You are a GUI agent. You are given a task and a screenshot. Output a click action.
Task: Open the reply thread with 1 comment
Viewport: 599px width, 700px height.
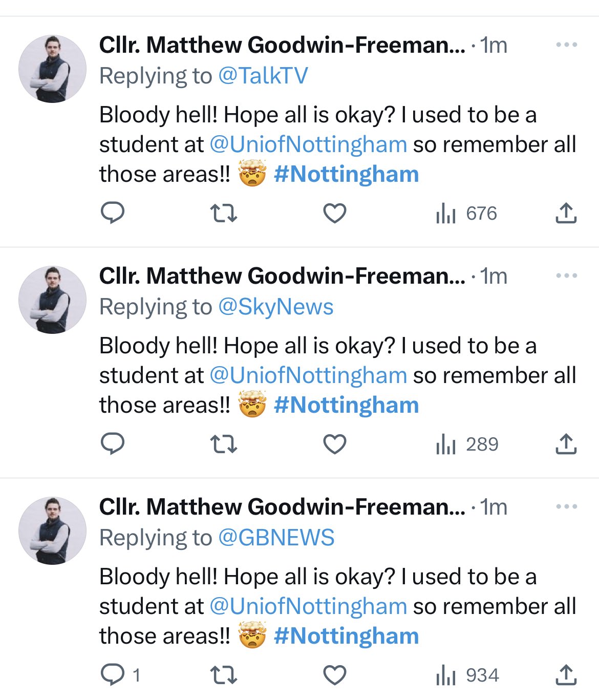pyautogui.click(x=120, y=675)
